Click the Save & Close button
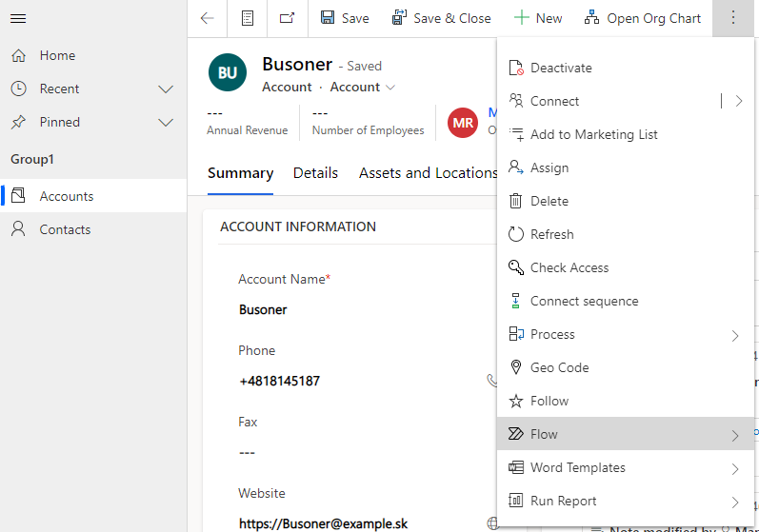 pos(442,18)
